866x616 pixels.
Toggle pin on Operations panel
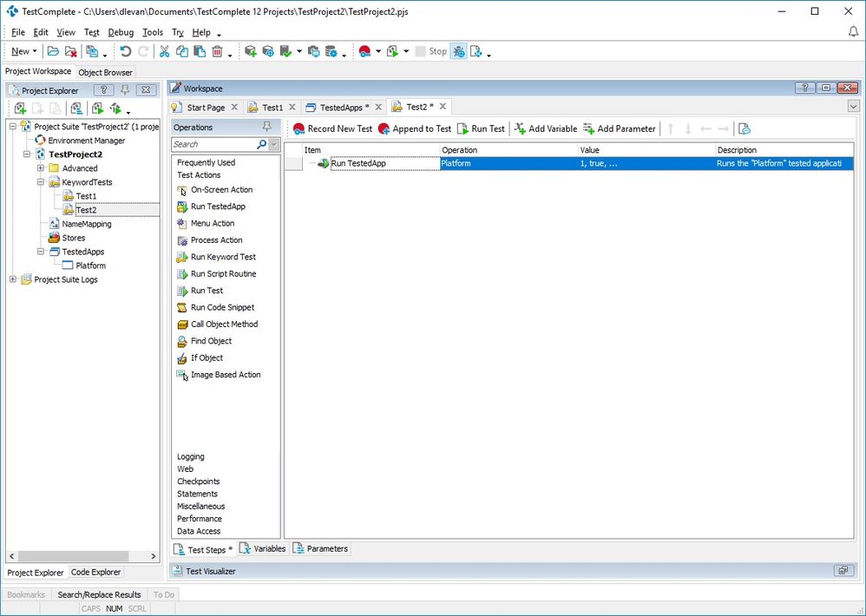(266, 127)
